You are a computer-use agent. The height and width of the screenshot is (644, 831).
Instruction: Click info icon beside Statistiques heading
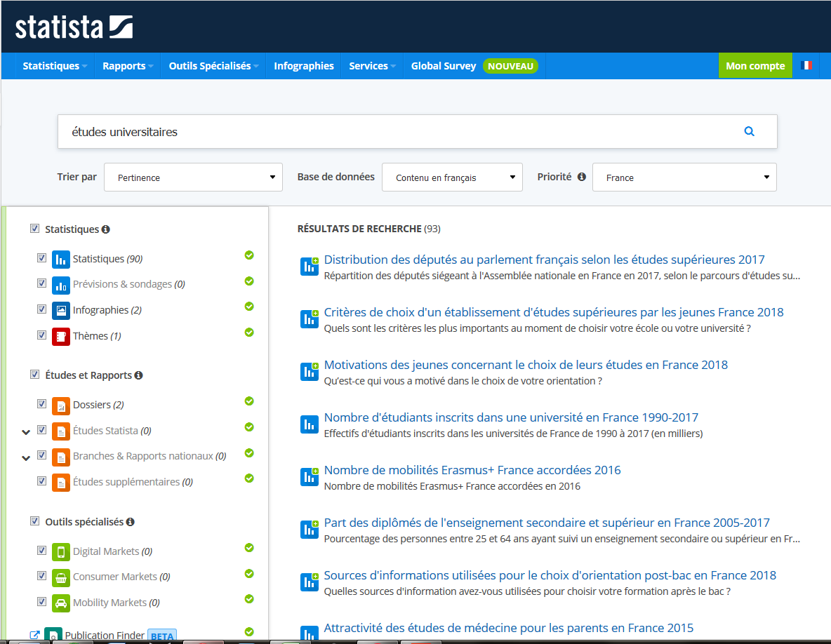(105, 229)
